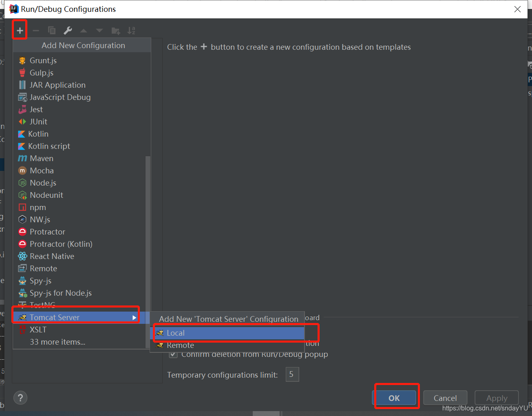
Task: Click the Cancel button
Action: 445,398
